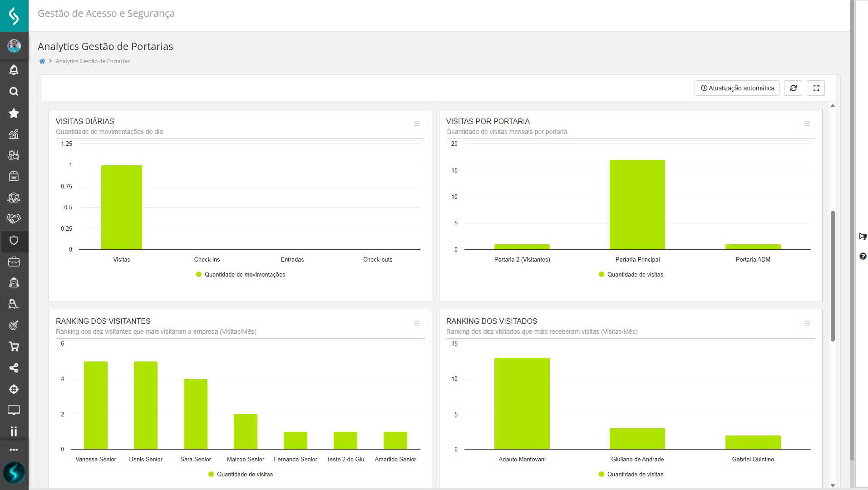Open Ranking dos Visitados hamburger menu
The height and width of the screenshot is (490, 868).
[x=807, y=323]
